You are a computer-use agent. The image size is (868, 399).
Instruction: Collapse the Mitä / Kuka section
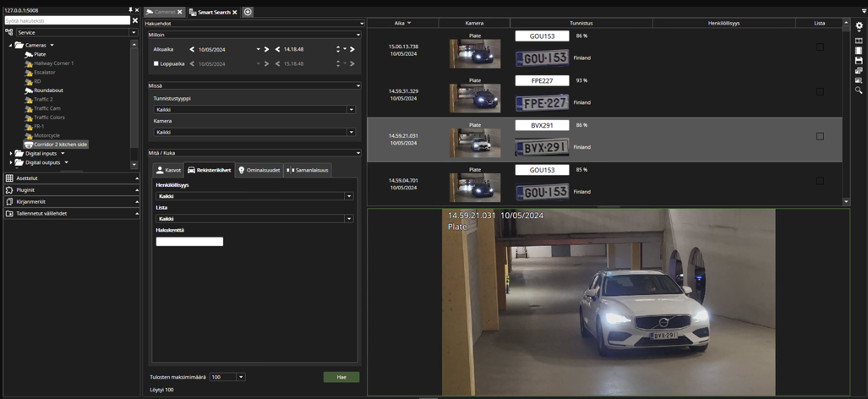(358, 153)
